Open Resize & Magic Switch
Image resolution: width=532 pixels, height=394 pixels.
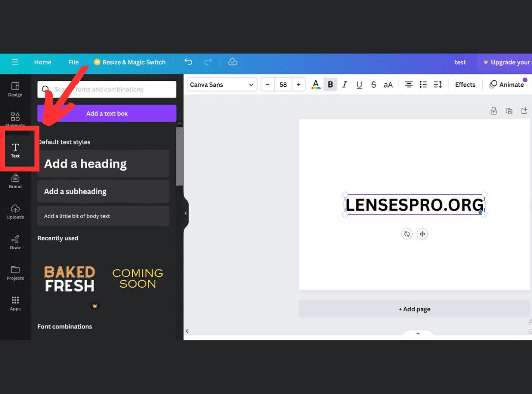130,62
